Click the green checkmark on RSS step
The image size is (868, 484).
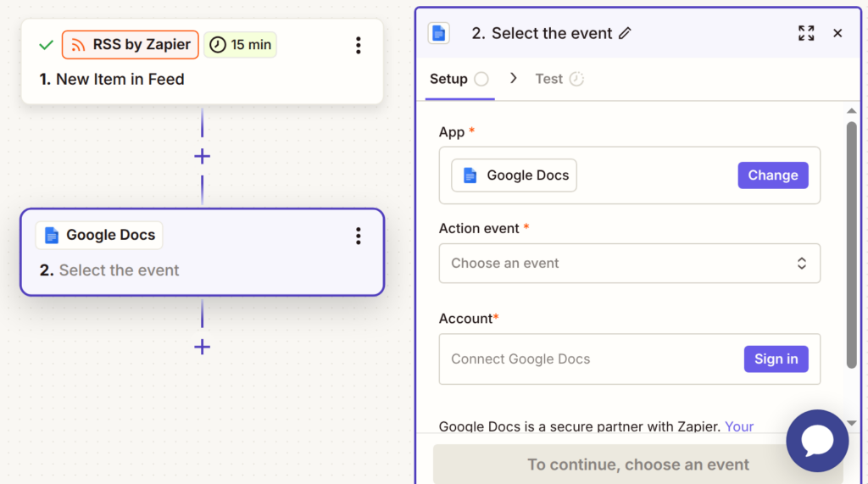pyautogui.click(x=46, y=45)
